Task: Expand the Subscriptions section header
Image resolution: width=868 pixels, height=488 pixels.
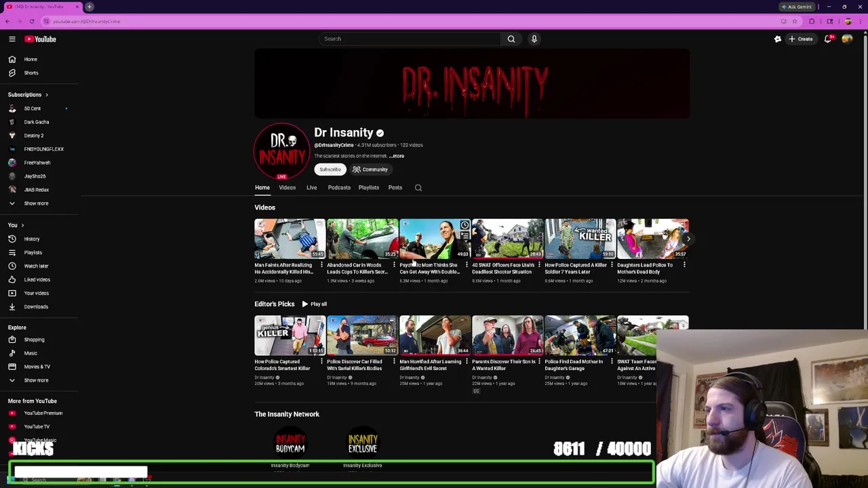Action: pyautogui.click(x=28, y=94)
